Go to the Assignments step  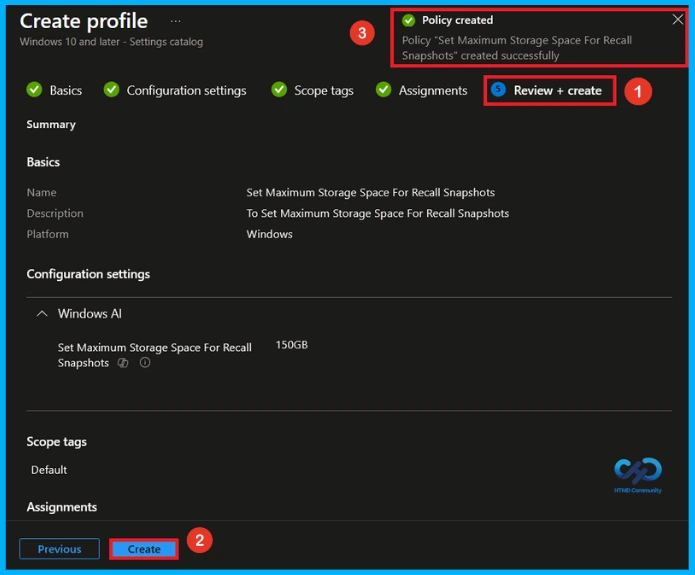pyautogui.click(x=433, y=90)
